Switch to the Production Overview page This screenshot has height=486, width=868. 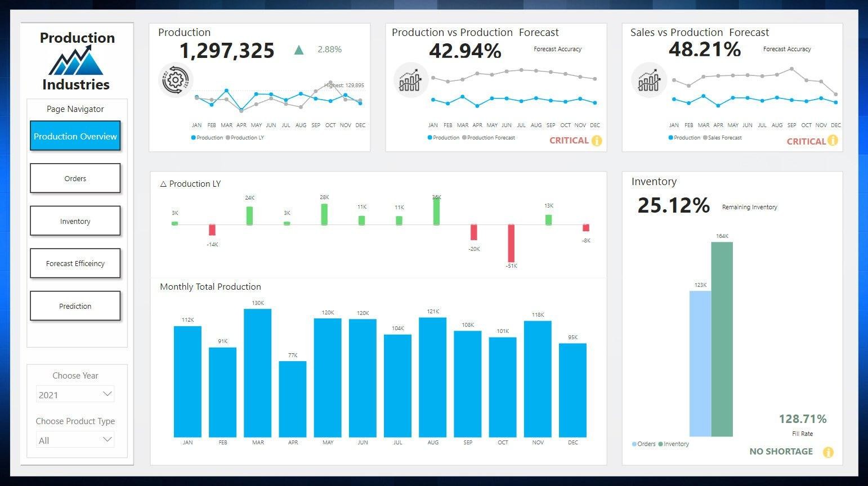[x=75, y=136]
